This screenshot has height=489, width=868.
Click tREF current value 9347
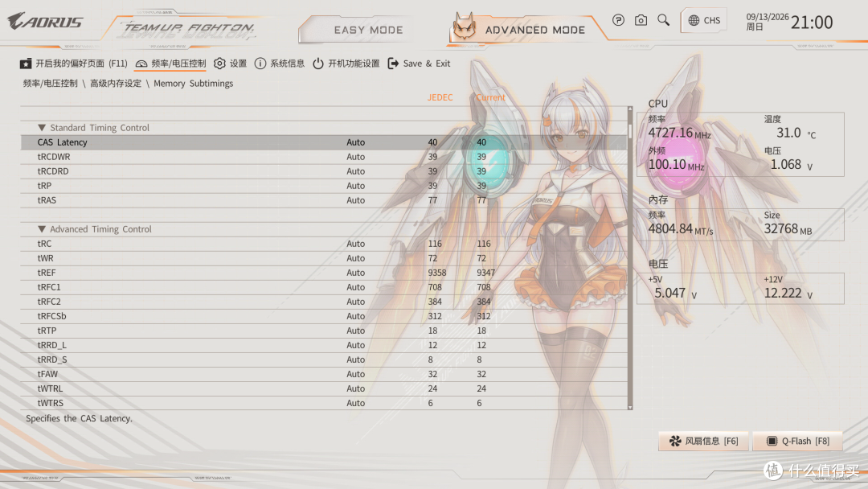coord(486,273)
